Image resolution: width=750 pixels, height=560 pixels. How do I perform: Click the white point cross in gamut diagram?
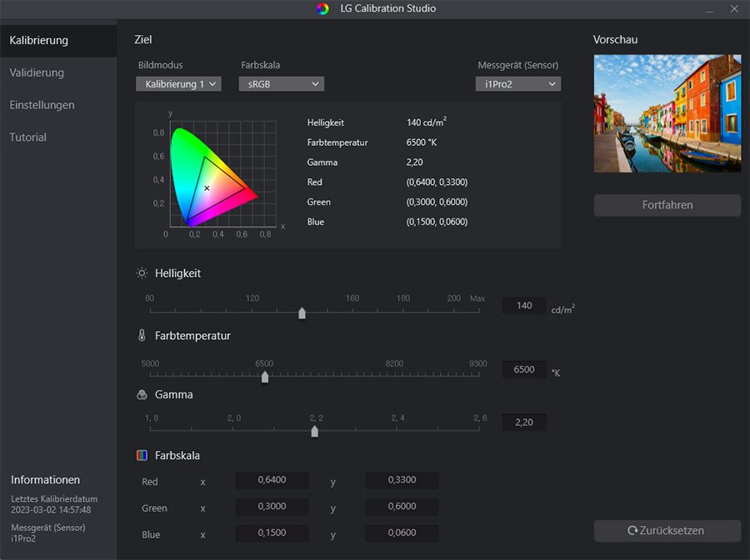[x=207, y=188]
